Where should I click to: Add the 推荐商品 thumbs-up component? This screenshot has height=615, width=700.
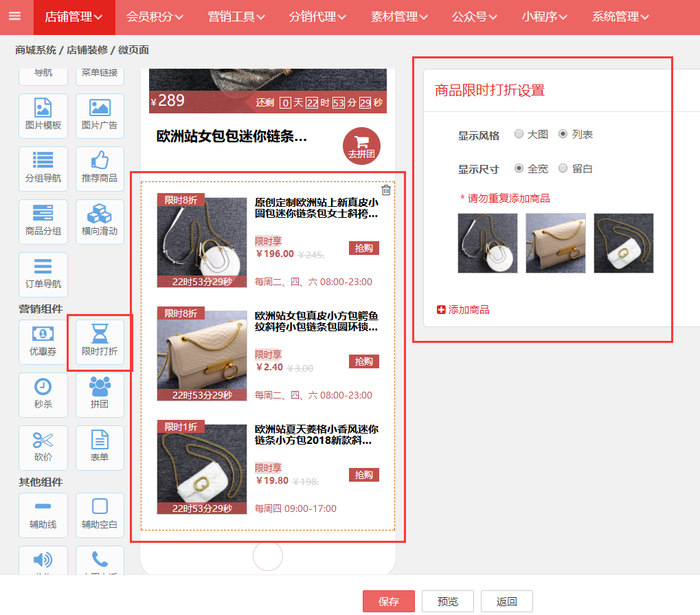coord(100,168)
